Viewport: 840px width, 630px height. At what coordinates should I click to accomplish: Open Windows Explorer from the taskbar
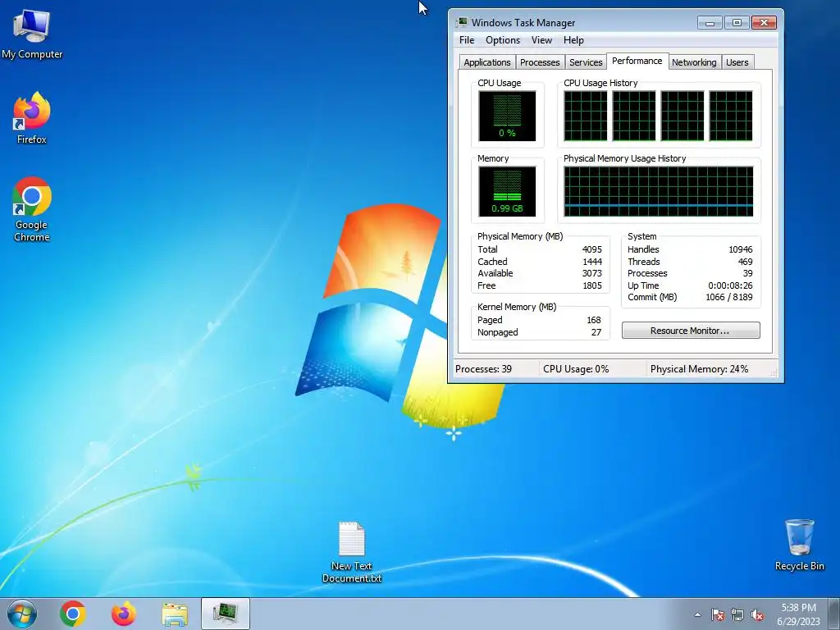tap(175, 614)
